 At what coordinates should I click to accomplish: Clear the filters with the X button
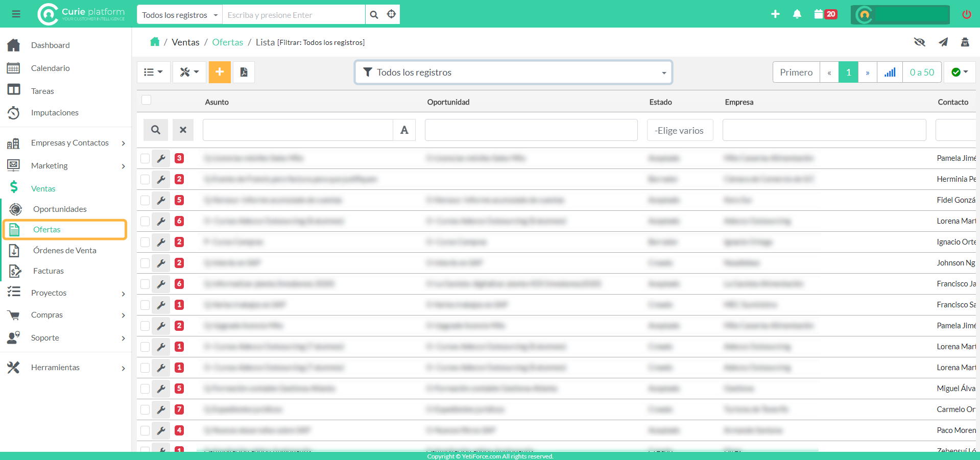183,130
